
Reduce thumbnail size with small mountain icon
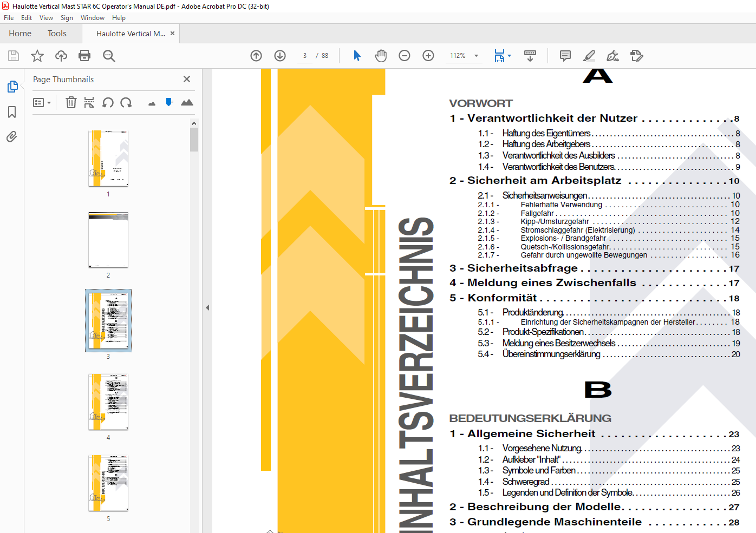point(152,103)
